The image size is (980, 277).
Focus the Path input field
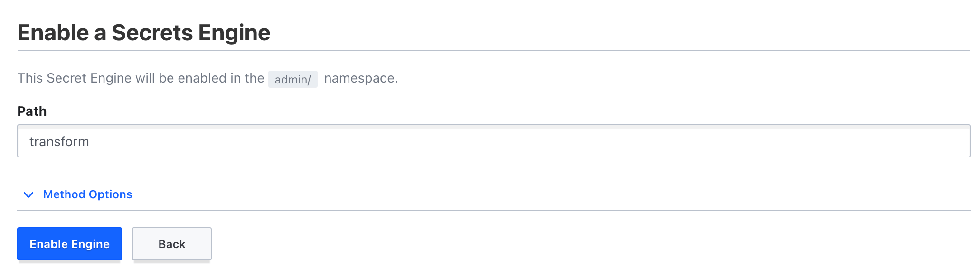point(493,141)
